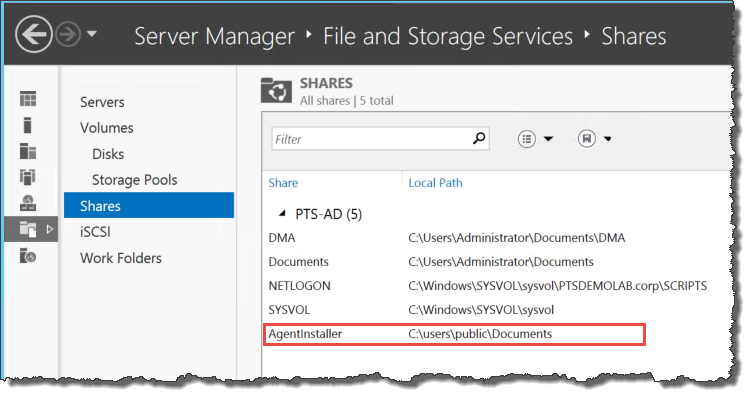
Task: Open the navigation history dropdown arrow
Action: point(92,34)
